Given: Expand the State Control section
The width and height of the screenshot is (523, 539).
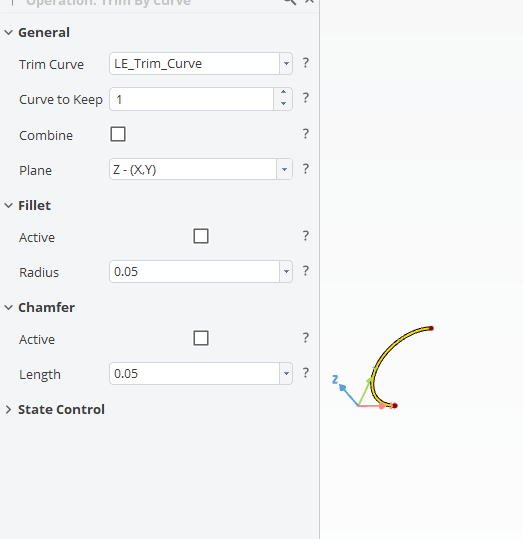Looking at the screenshot, I should [x=8, y=409].
